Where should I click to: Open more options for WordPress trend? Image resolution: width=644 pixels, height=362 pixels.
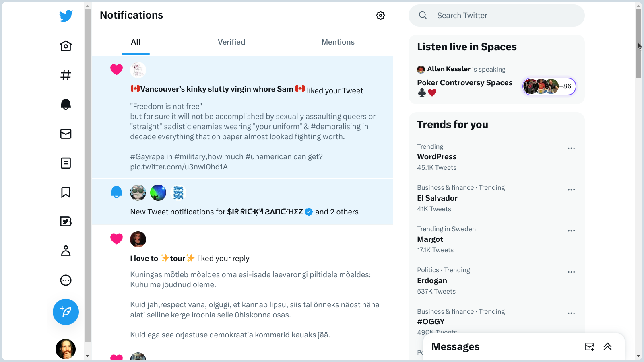click(571, 148)
